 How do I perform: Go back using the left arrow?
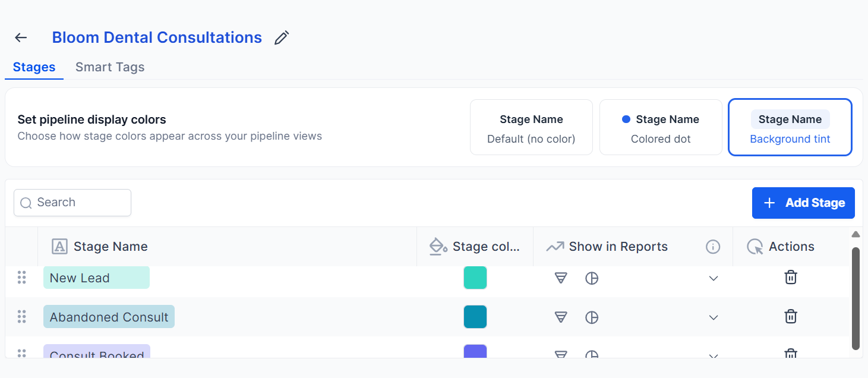tap(21, 37)
